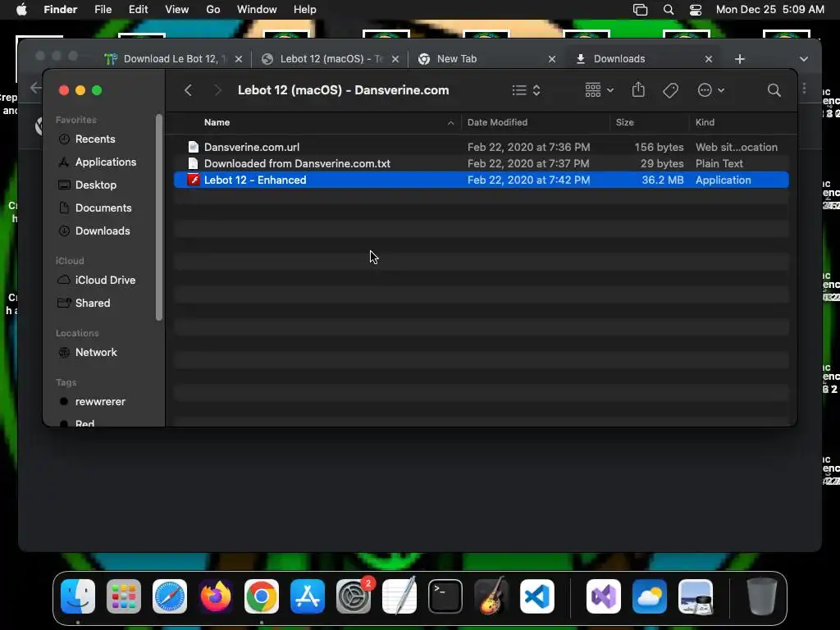Open Launchpad from the Dock
Screen dimensions: 840x630
coord(124,596)
